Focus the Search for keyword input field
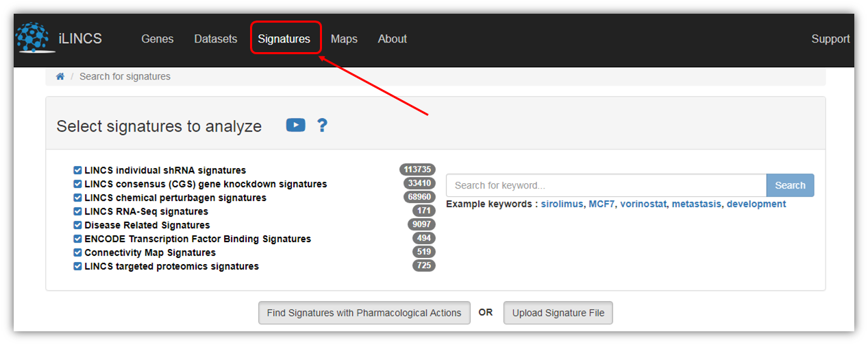 tap(606, 185)
